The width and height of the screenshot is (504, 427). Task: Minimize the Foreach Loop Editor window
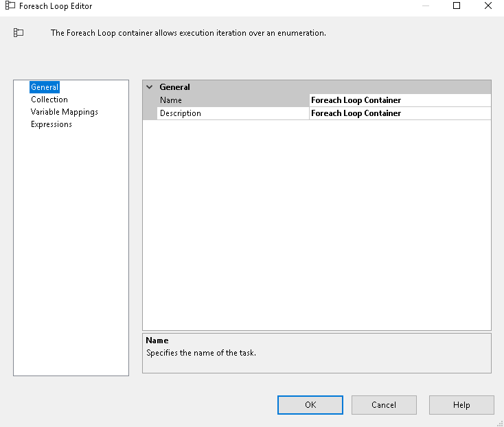(426, 6)
